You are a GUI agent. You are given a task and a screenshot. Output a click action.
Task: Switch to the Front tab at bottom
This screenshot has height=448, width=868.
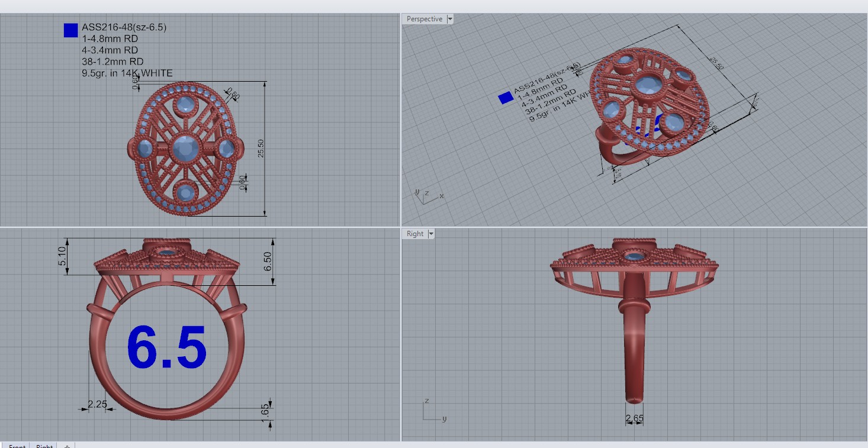click(17, 446)
